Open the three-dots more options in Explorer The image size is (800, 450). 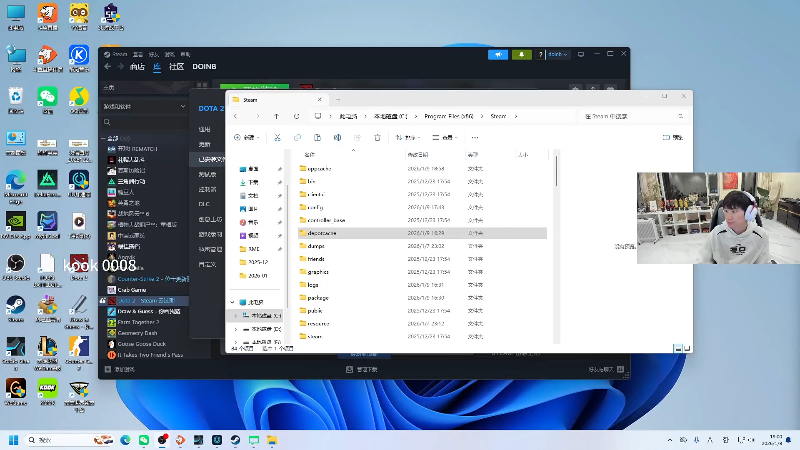[x=475, y=137]
